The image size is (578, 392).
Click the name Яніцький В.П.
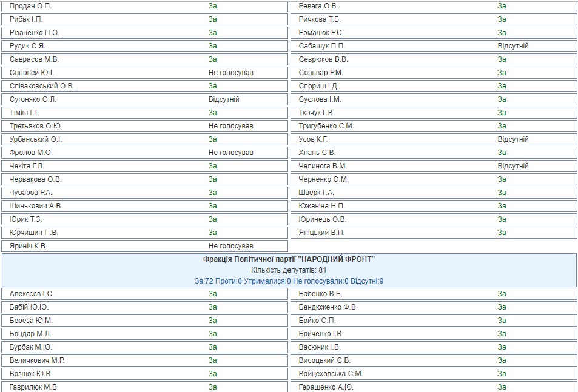[321, 233]
